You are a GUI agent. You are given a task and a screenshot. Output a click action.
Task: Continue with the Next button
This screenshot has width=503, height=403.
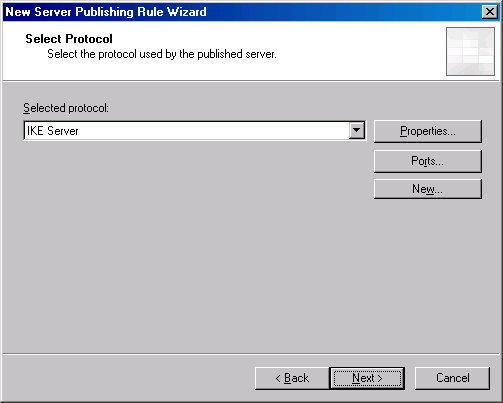(367, 378)
